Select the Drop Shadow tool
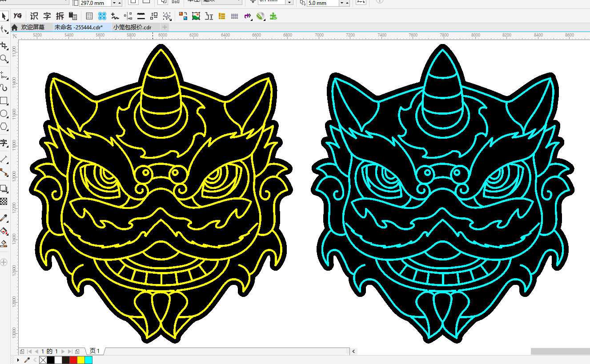The image size is (590, 364). pyautogui.click(x=4, y=188)
